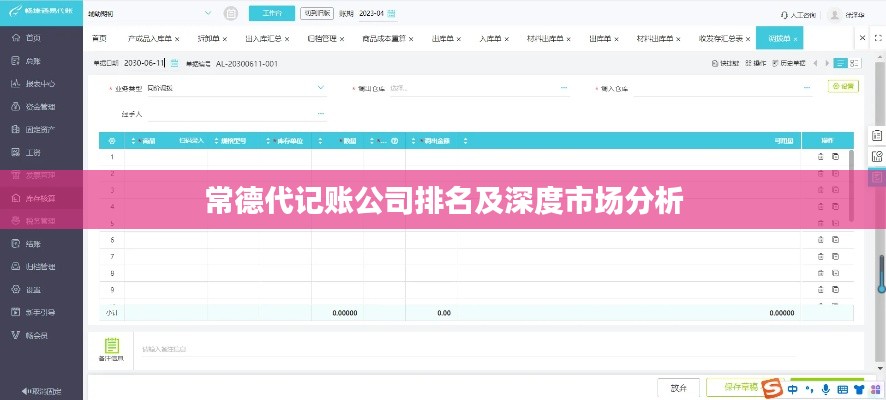Viewport: 886px width, 400px height.
Task: Click the copy icon in row 6
Action: tap(835, 240)
